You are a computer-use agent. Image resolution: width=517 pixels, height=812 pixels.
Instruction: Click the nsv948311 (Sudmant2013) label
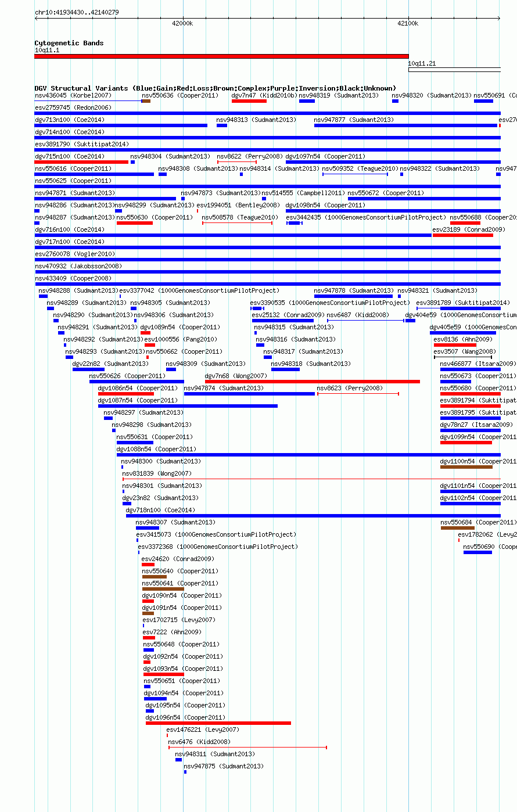coord(215,754)
